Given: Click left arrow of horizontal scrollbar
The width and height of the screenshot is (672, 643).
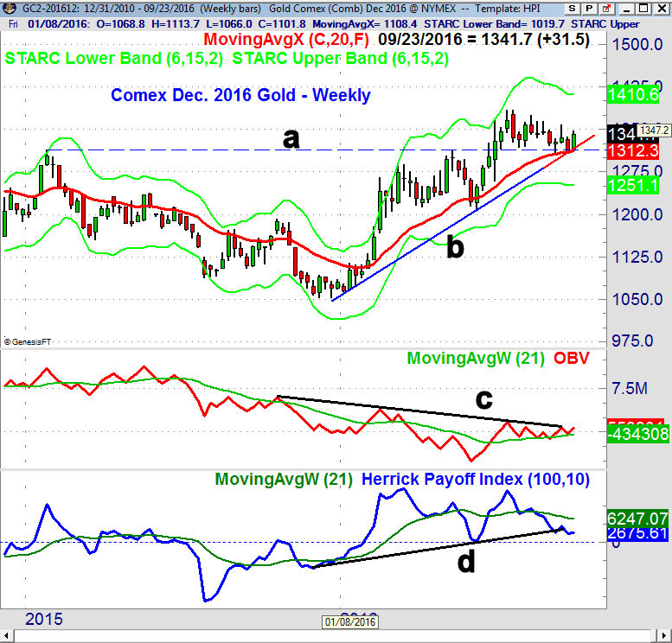Looking at the screenshot, I should pyautogui.click(x=7, y=635).
